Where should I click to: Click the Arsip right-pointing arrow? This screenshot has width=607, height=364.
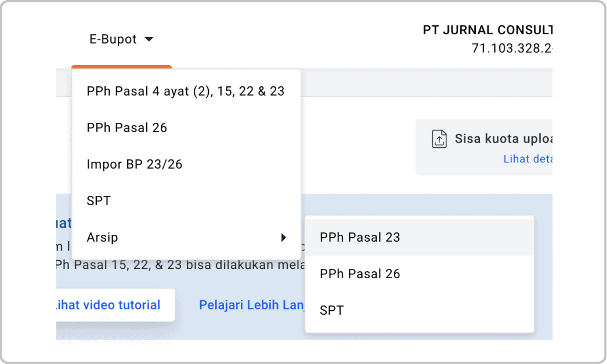(x=283, y=237)
